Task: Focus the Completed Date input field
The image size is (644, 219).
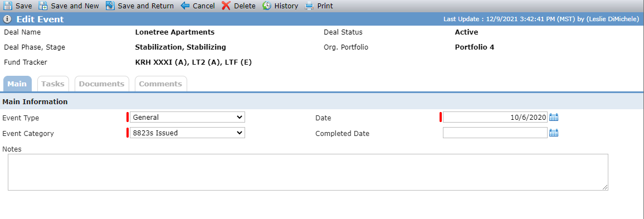Action: [495, 133]
